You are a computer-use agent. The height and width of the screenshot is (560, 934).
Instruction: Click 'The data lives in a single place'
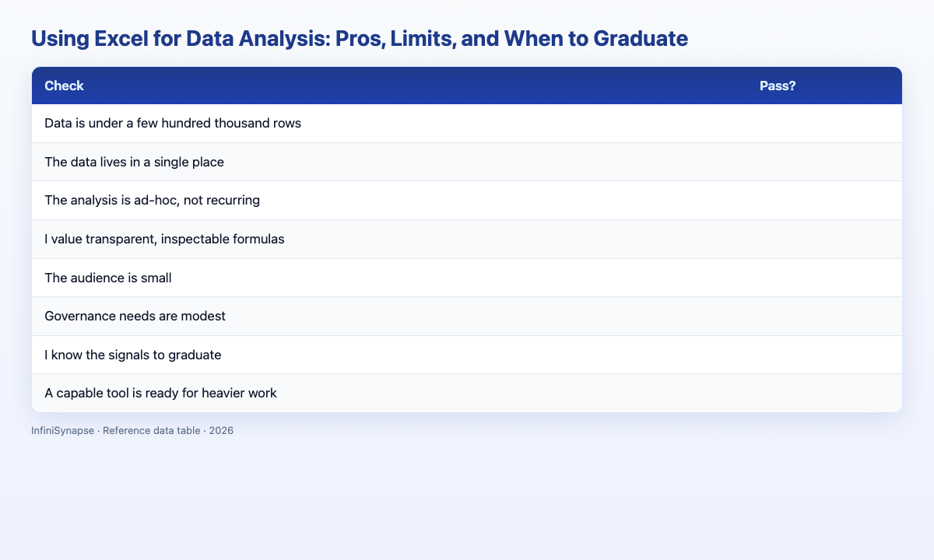[x=135, y=162]
